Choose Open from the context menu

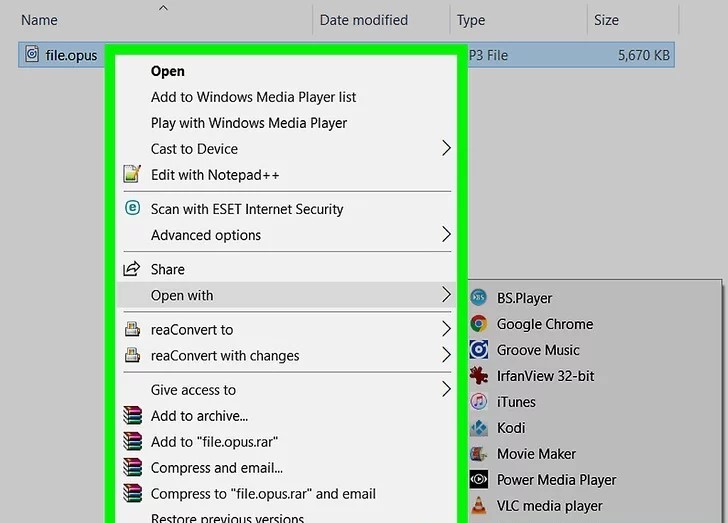click(x=286, y=71)
